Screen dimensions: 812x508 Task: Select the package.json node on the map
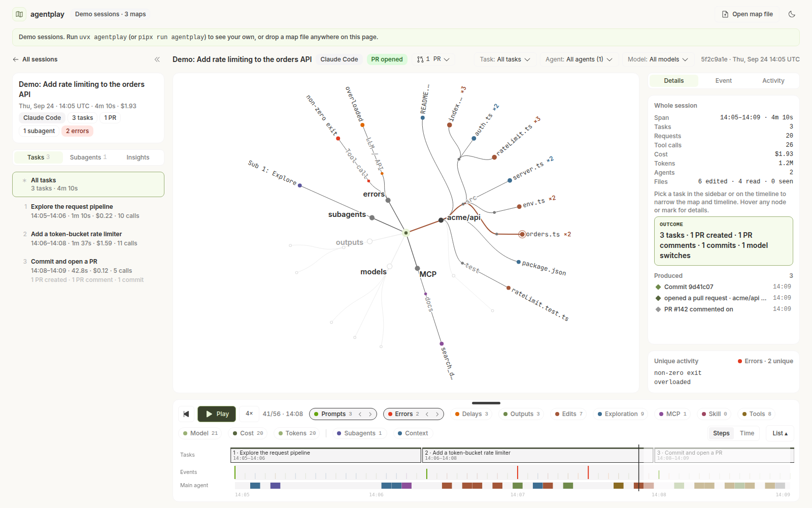(519, 262)
